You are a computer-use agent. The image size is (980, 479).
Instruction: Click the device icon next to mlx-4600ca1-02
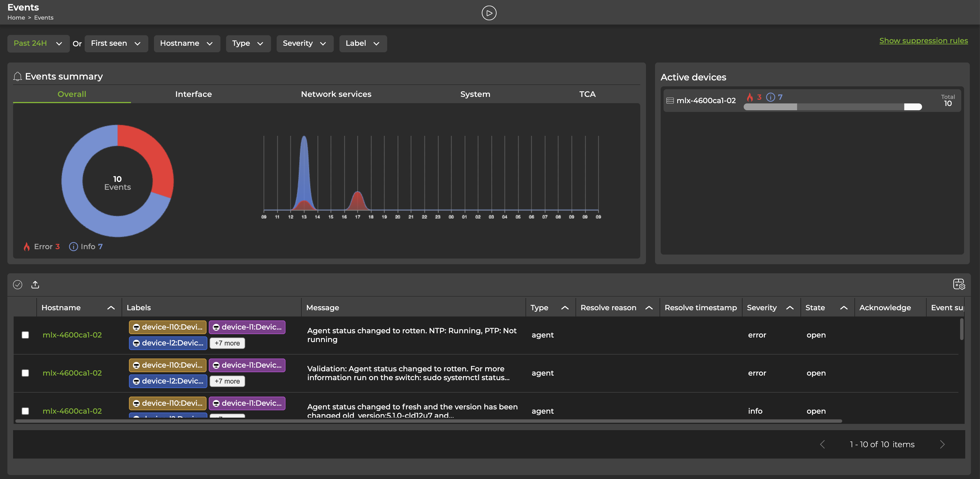point(669,100)
